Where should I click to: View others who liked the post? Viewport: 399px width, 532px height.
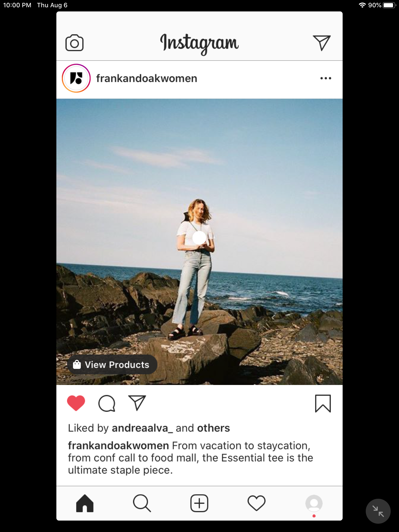pos(214,428)
